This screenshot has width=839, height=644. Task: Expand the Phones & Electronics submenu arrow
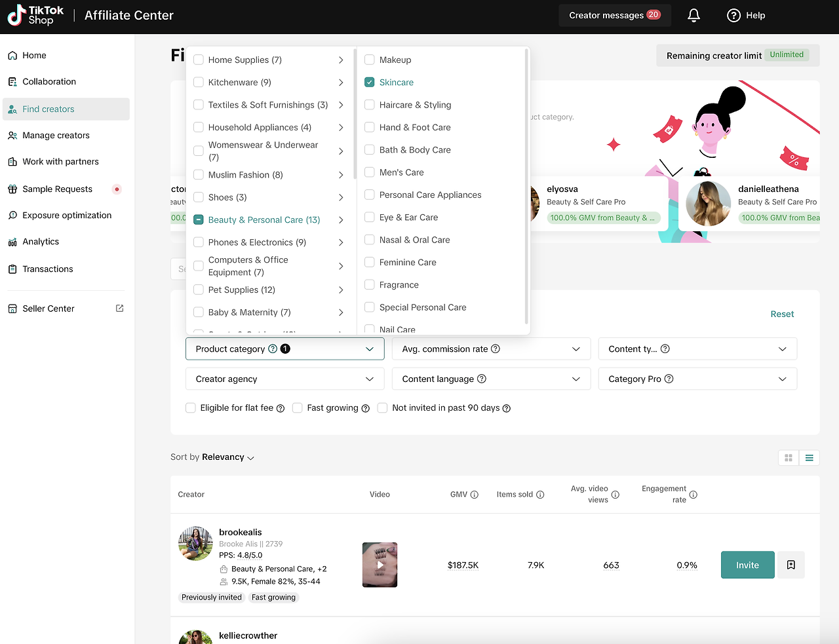pyautogui.click(x=341, y=242)
